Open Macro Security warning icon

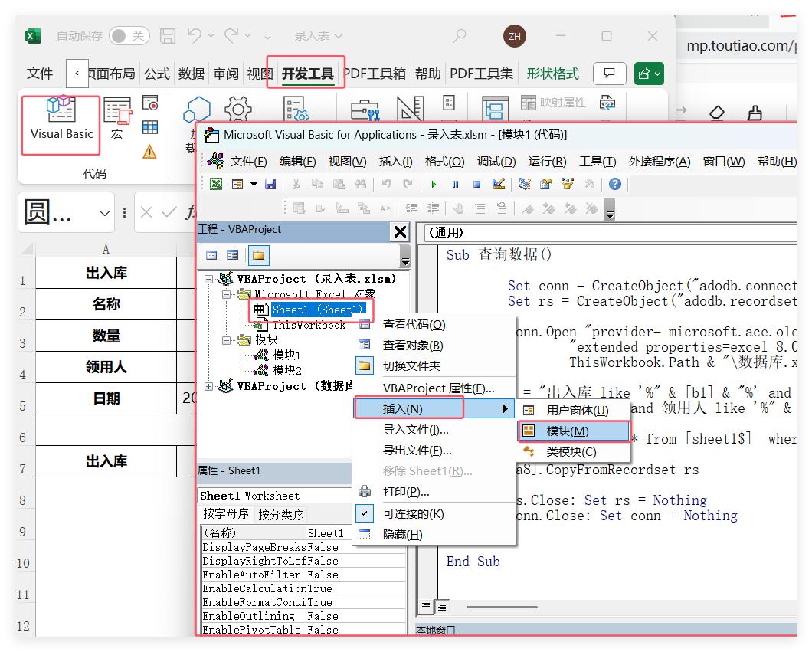(149, 152)
